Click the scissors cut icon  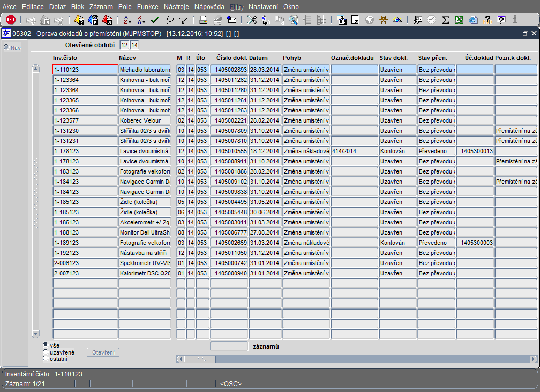[x=252, y=20]
